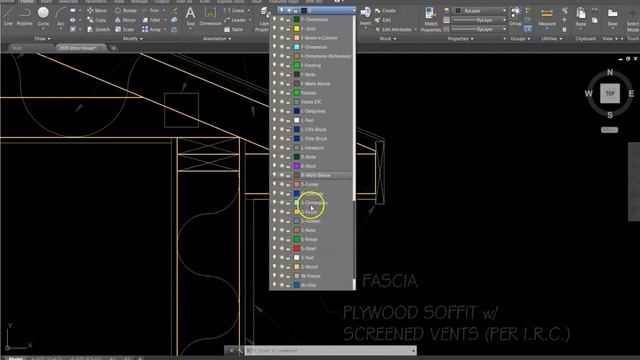
Task: Expand the Annotation panel
Action: click(217, 39)
